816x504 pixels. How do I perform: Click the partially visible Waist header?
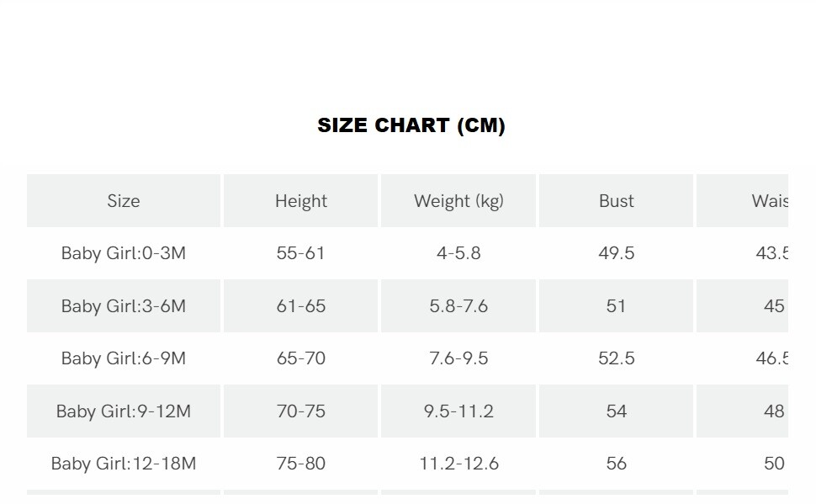pos(769,201)
